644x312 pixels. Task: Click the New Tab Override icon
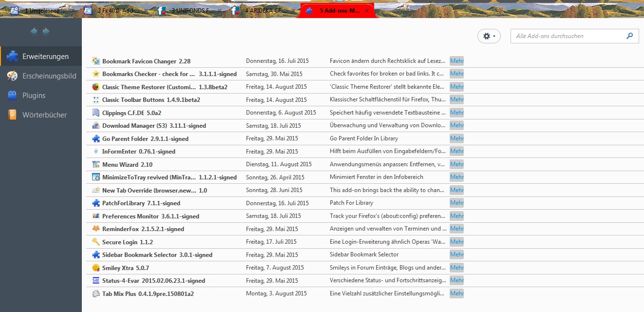point(96,190)
